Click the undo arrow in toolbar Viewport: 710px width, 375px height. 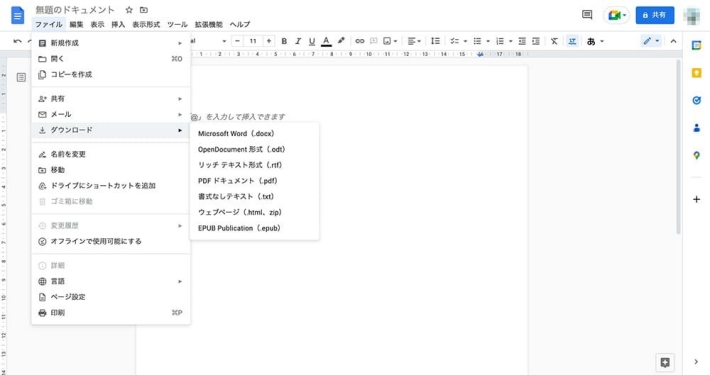(x=18, y=41)
